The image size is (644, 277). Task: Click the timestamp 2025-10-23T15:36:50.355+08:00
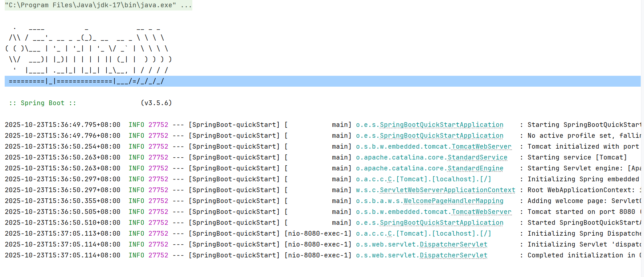click(x=62, y=201)
